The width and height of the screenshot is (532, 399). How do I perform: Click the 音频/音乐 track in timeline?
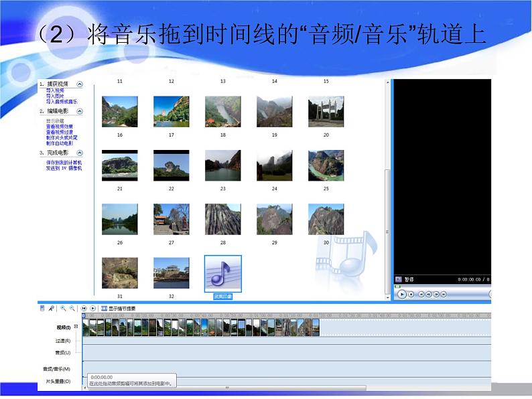coord(268,368)
